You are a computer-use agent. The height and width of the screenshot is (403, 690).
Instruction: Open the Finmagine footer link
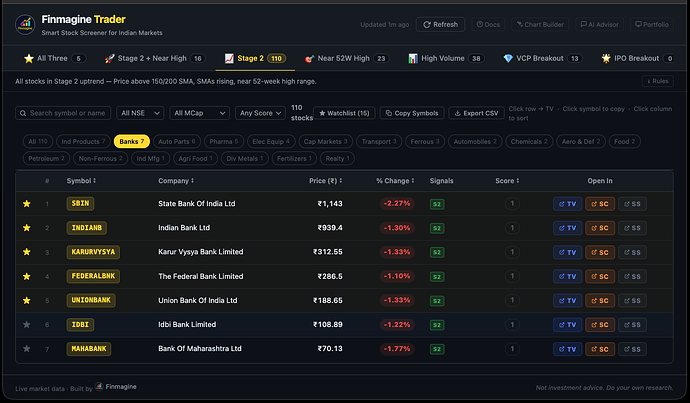pyautogui.click(x=116, y=387)
